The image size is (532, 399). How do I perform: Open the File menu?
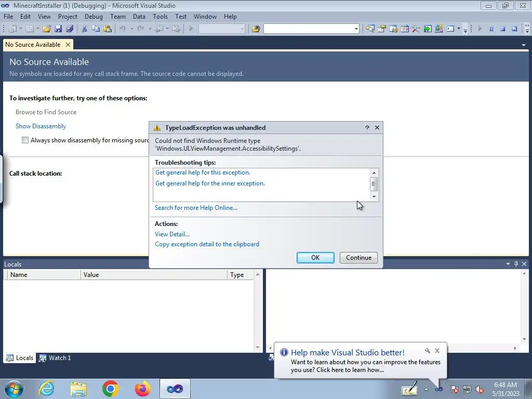[x=8, y=16]
